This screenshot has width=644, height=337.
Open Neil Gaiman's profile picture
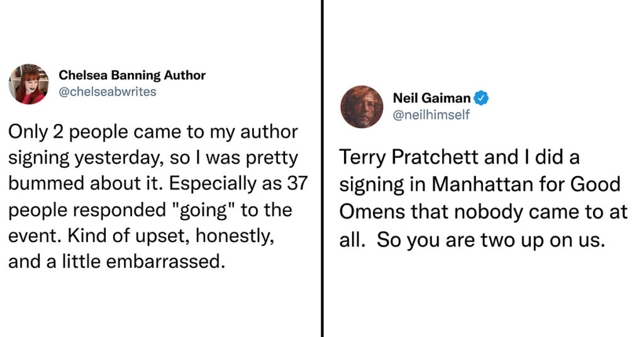tap(362, 107)
